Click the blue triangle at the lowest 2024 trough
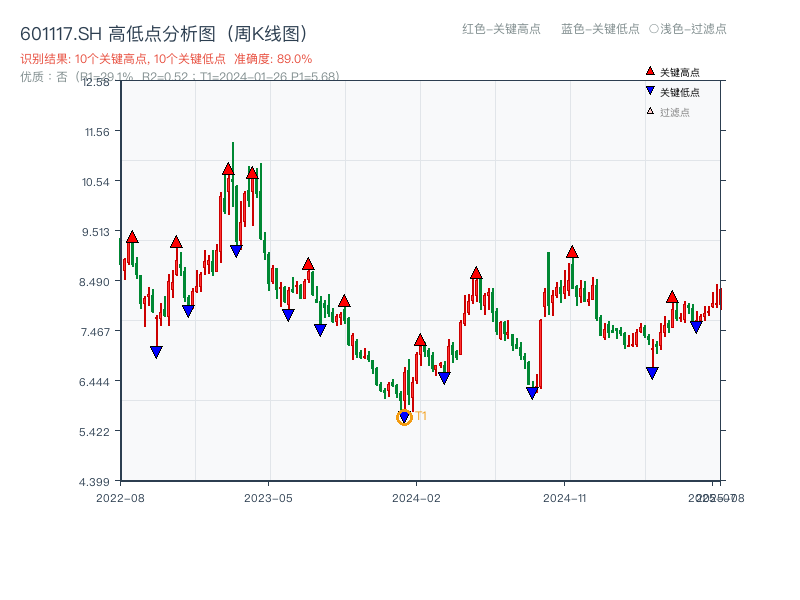Image resolution: width=800 pixels, height=600 pixels. click(x=404, y=415)
